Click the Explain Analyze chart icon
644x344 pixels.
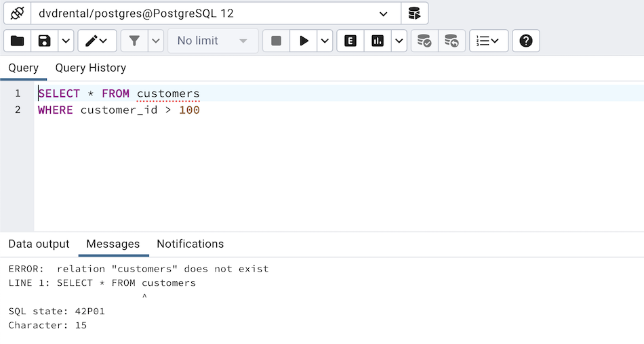point(378,41)
